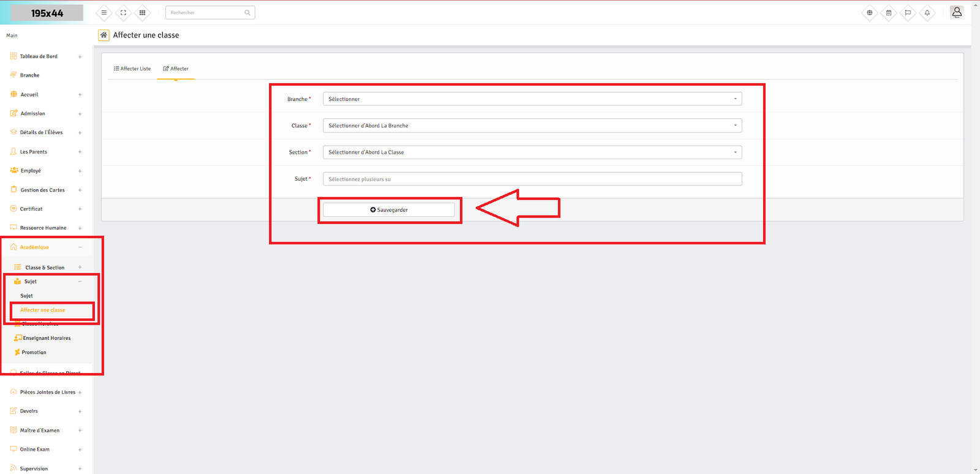This screenshot has width=980, height=474.
Task: Click the Sauvegarder button
Action: pyautogui.click(x=389, y=210)
